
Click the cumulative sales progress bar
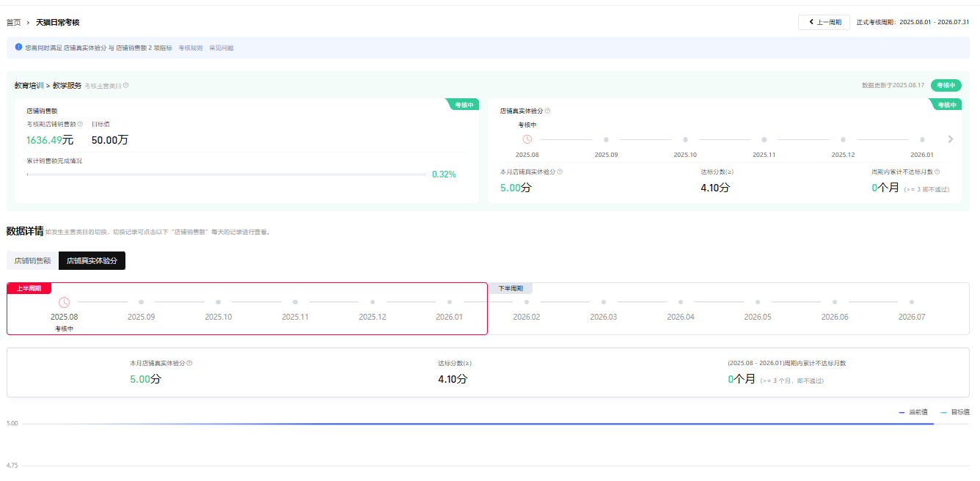pyautogui.click(x=226, y=175)
